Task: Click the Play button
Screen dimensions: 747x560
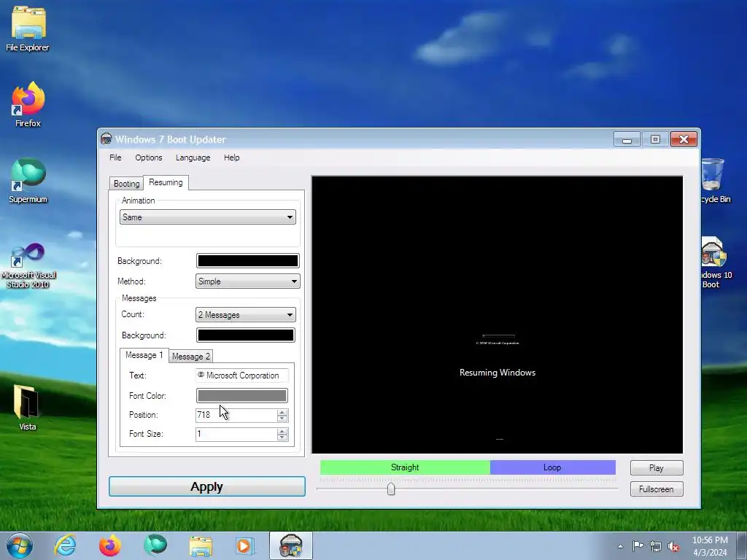Action: [657, 468]
